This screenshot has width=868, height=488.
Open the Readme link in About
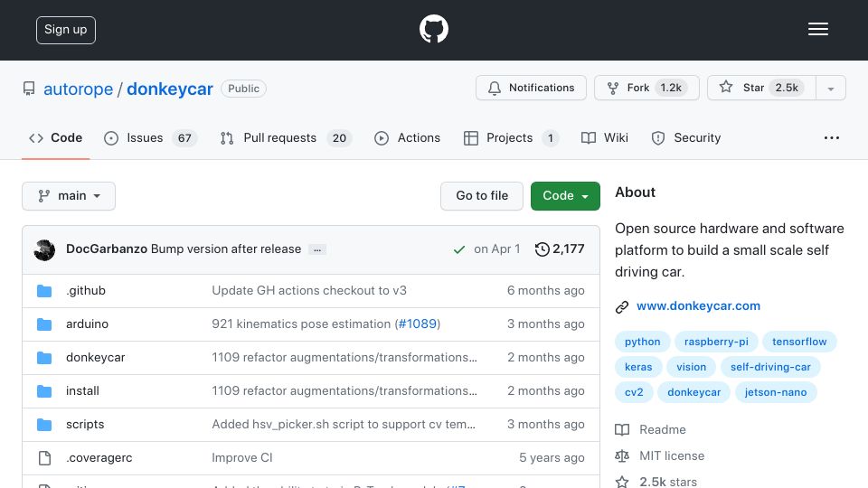(662, 430)
